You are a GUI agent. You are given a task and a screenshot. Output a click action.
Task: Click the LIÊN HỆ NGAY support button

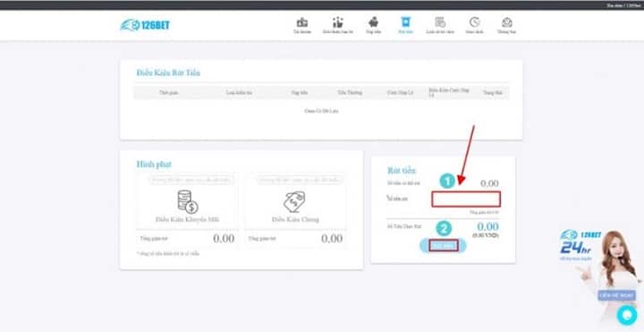616,295
